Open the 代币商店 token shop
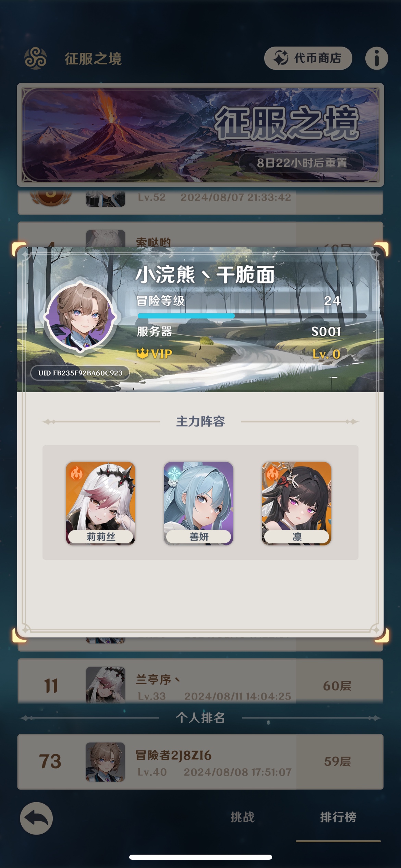The width and height of the screenshot is (401, 868). (x=308, y=58)
